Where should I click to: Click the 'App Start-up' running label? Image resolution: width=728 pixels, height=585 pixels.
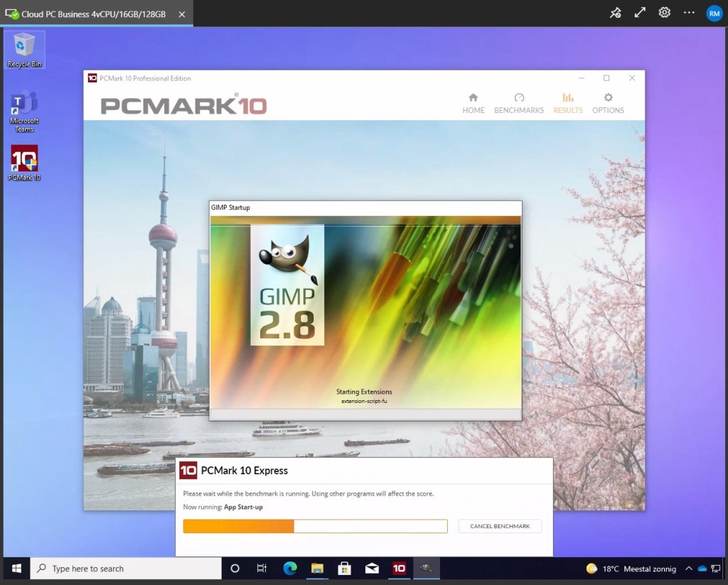click(243, 507)
